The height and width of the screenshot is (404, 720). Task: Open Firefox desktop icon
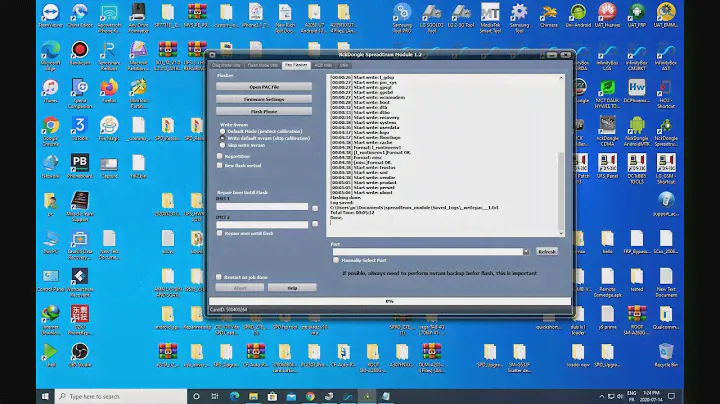pos(109,90)
